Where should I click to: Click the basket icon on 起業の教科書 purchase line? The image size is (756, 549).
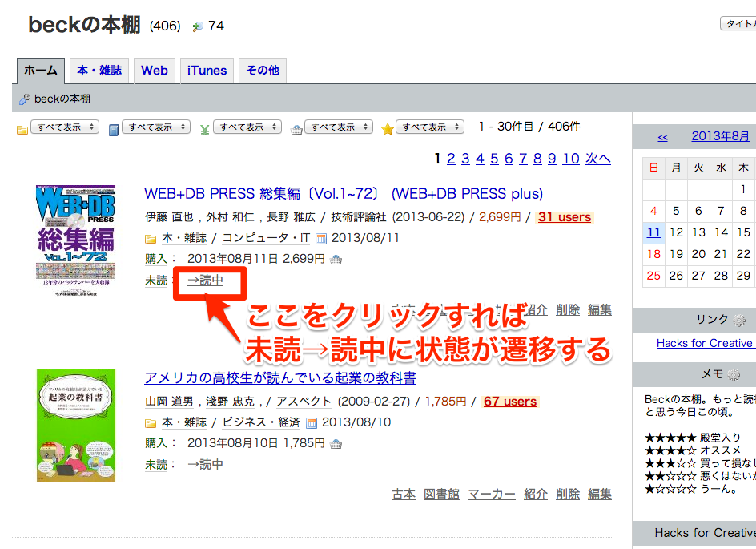[336, 443]
